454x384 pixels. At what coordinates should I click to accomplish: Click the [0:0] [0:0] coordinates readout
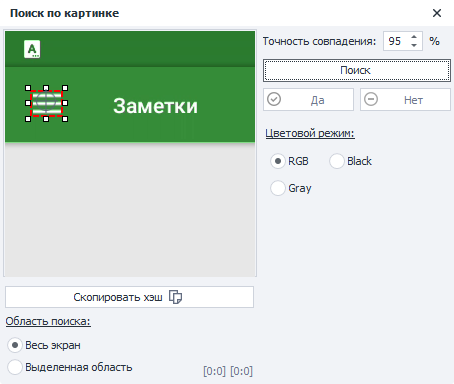point(228,371)
